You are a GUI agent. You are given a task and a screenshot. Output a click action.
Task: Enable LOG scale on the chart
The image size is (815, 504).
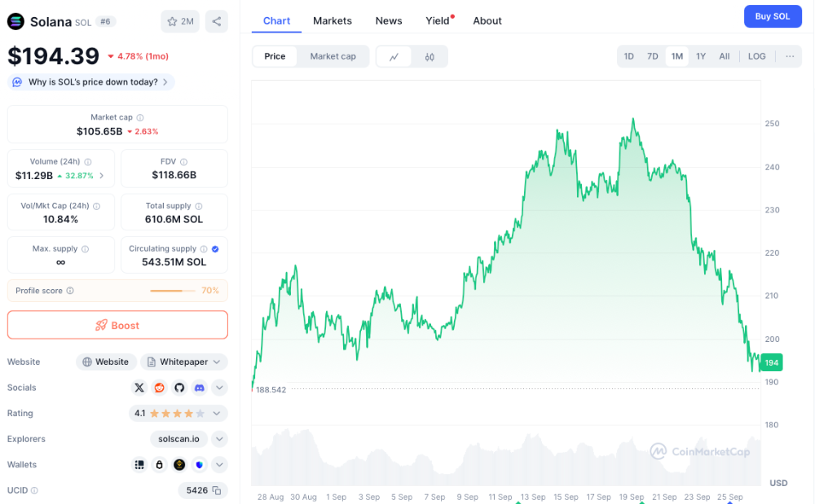[756, 56]
